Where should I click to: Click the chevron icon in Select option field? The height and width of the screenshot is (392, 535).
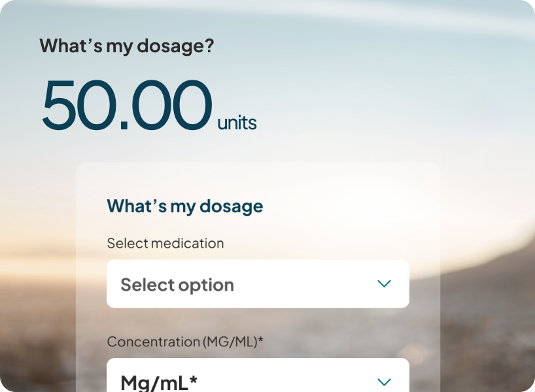tap(384, 284)
